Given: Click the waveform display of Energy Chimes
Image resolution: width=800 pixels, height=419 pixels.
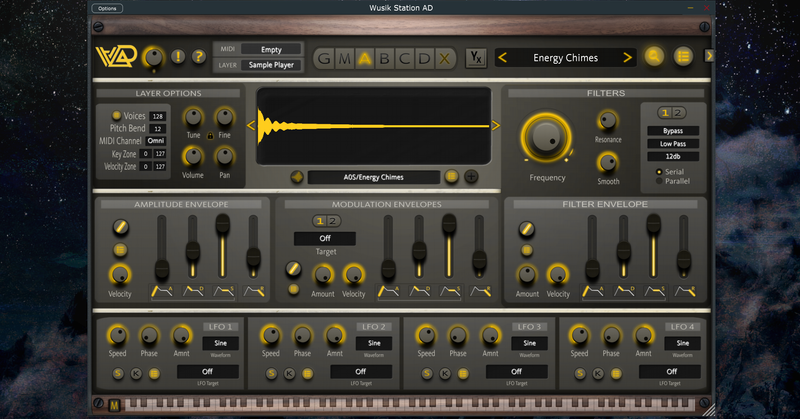Looking at the screenshot, I should [373, 126].
